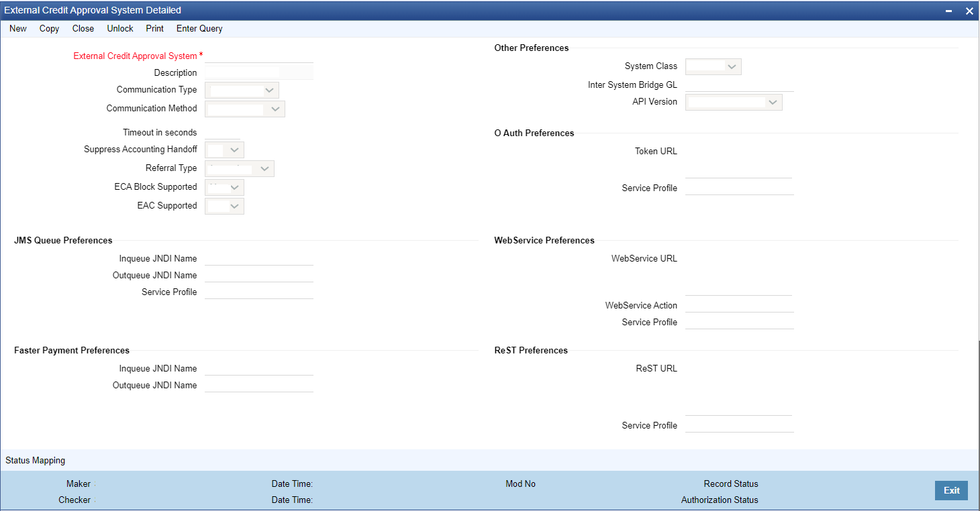Click Service Profile field under JMS Queue Preferences

tap(259, 292)
